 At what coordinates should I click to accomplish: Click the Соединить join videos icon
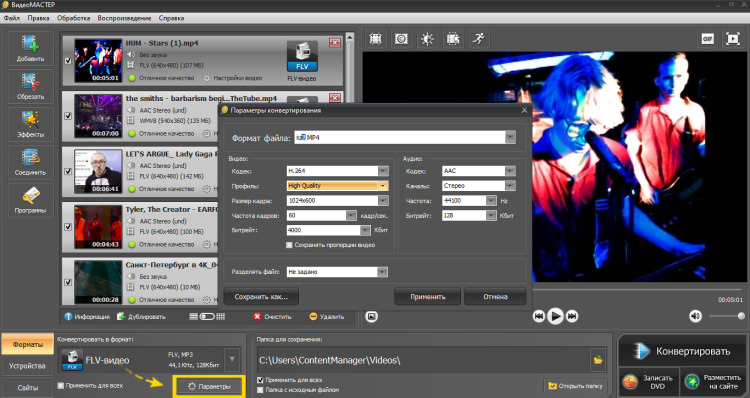tap(31, 162)
